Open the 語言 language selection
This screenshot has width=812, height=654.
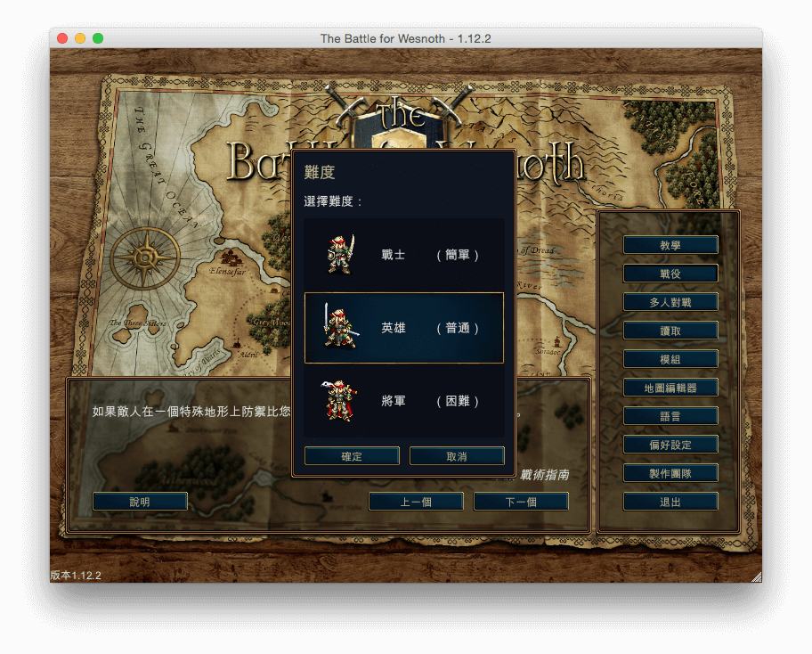(670, 416)
